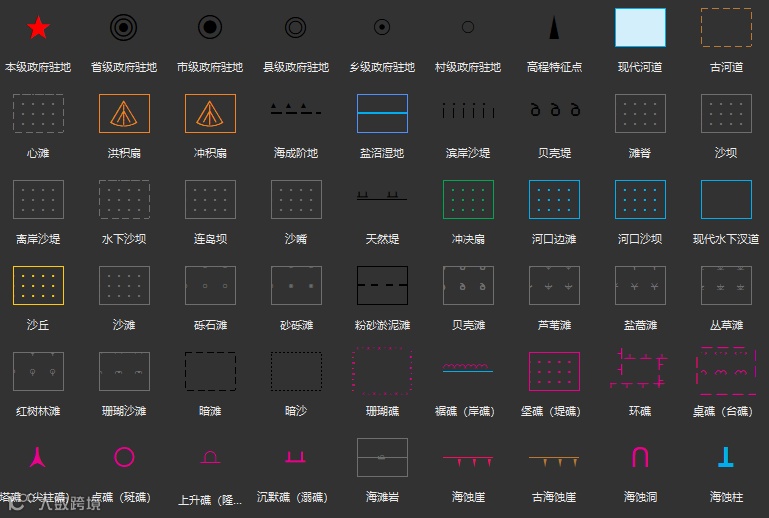Image resolution: width=769 pixels, height=518 pixels.
Task: Select the blue outlined 现代水下汊道 symbol
Action: click(x=726, y=199)
